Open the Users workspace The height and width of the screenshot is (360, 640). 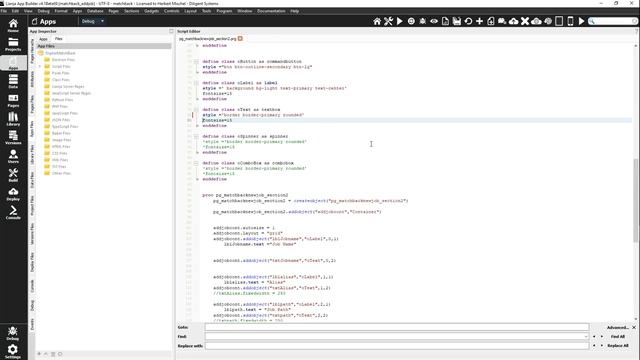click(x=13, y=156)
